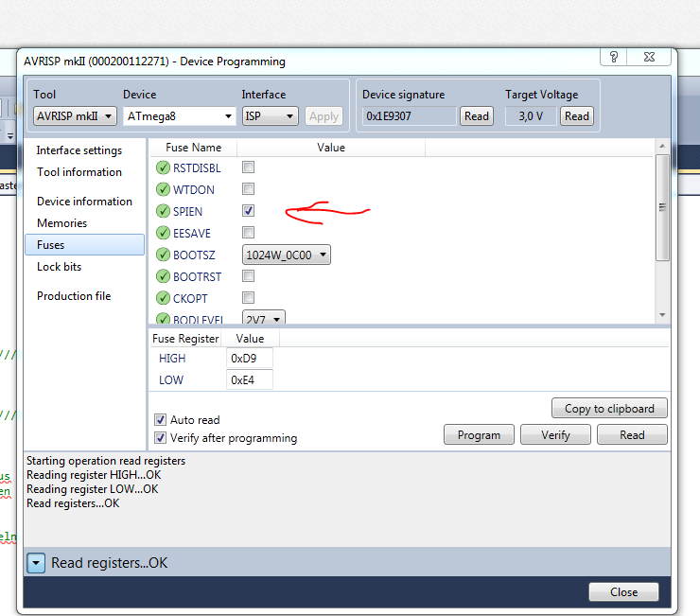
Task: Open the BOOTSZ dropdown showing 1024W_0C00
Action: click(x=287, y=255)
